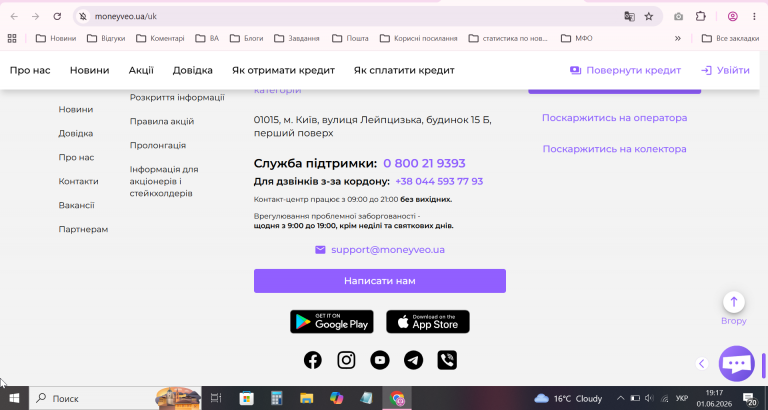Open weather widget 16°C Cloudy
The height and width of the screenshot is (410, 768).
[x=569, y=398]
